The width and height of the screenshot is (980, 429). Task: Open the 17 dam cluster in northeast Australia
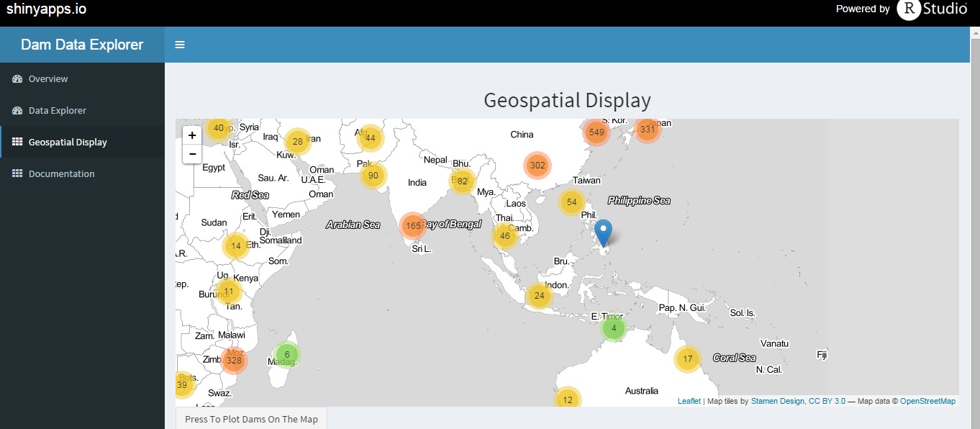[x=687, y=358]
